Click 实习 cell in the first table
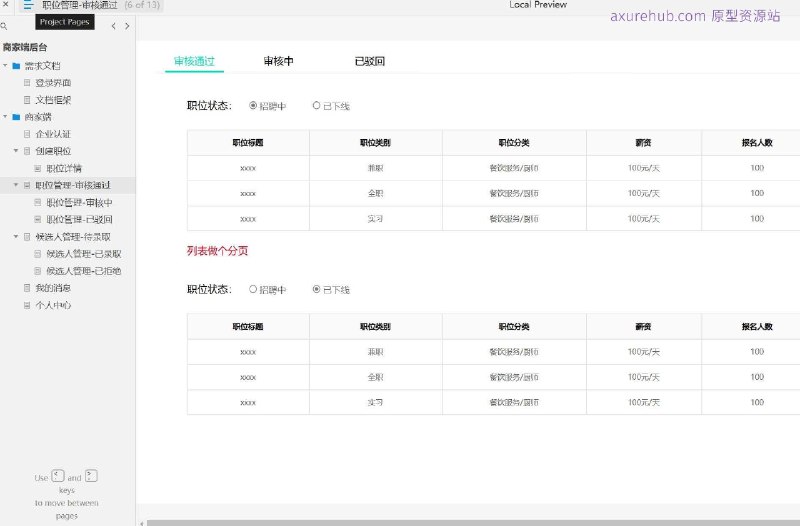 click(x=376, y=219)
